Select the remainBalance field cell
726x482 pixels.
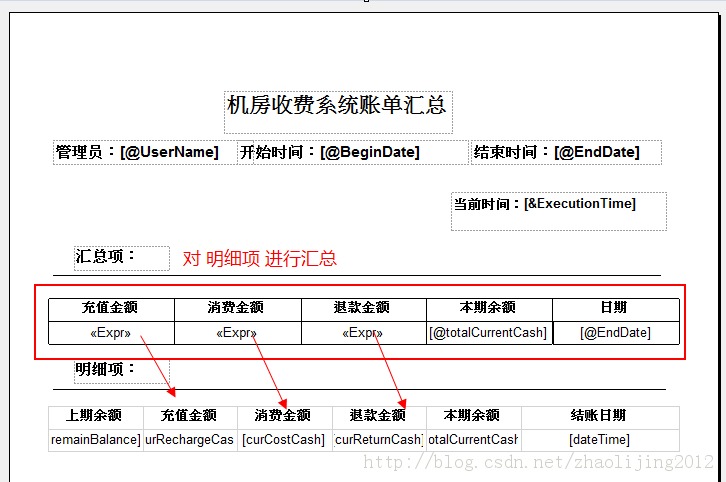tap(96, 440)
